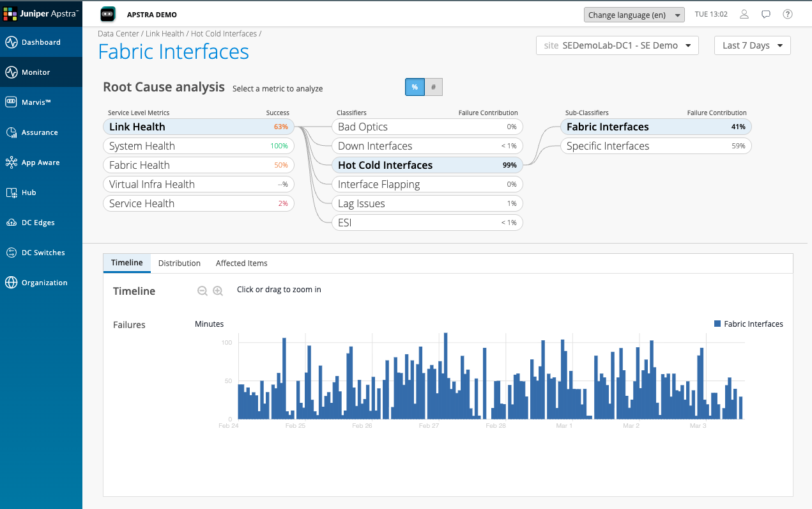Image resolution: width=812 pixels, height=509 pixels.
Task: Open the Change language dropdown
Action: [633, 14]
